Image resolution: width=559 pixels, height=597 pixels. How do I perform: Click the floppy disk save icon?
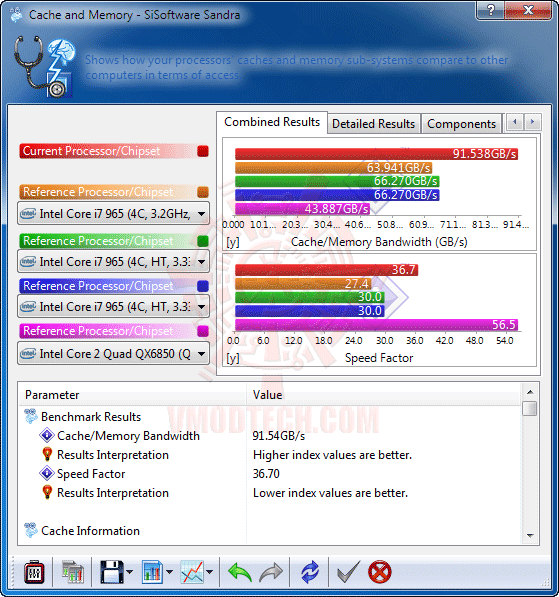112,572
